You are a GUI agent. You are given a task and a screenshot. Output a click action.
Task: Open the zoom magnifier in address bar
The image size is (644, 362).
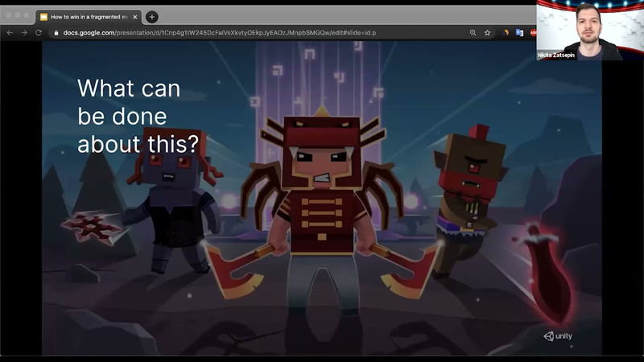[x=473, y=33]
